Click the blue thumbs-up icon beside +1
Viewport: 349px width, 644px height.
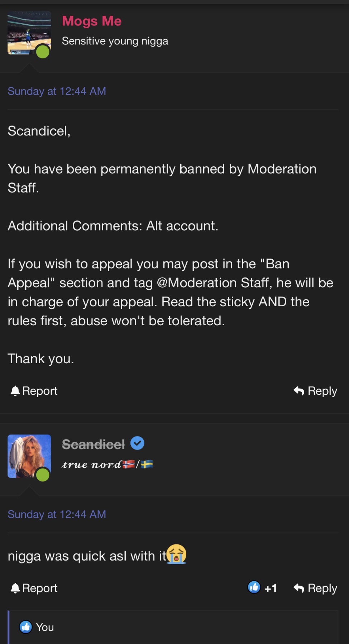click(x=254, y=587)
